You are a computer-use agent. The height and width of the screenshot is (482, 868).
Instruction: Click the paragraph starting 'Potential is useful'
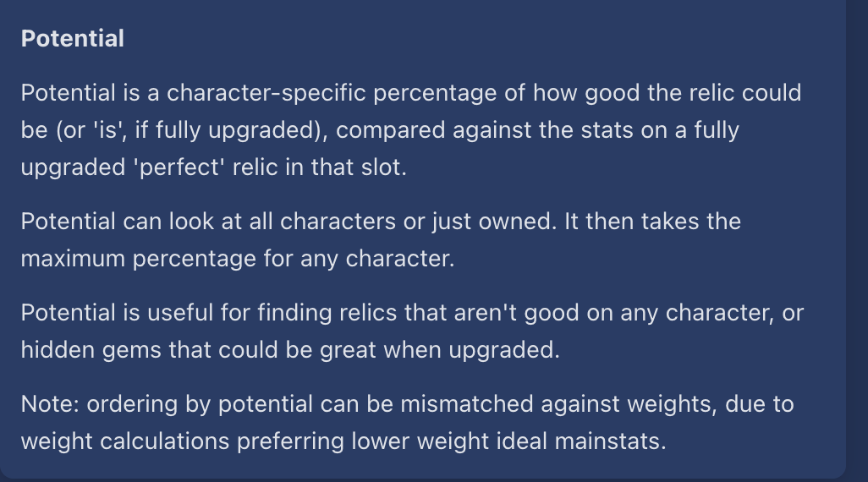pyautogui.click(x=411, y=331)
